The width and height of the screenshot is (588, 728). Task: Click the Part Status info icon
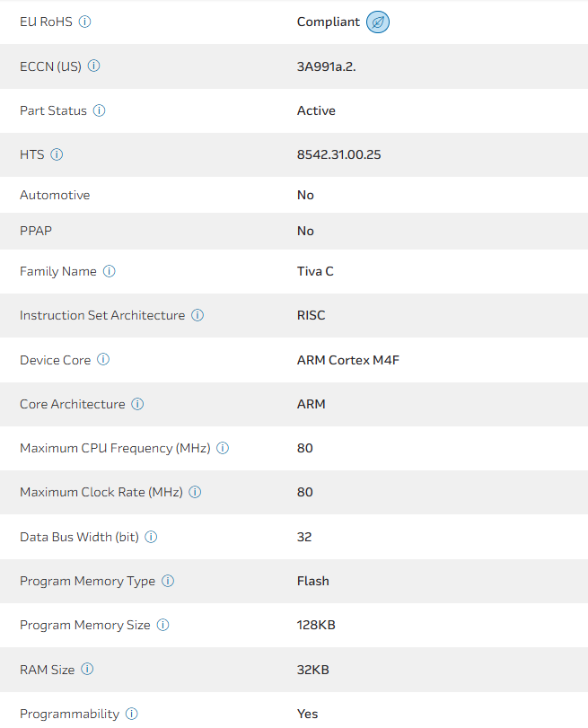pyautogui.click(x=100, y=110)
